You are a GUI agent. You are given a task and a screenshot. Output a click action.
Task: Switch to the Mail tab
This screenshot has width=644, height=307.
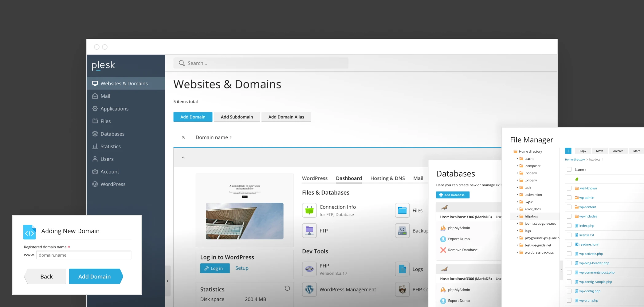point(418,178)
